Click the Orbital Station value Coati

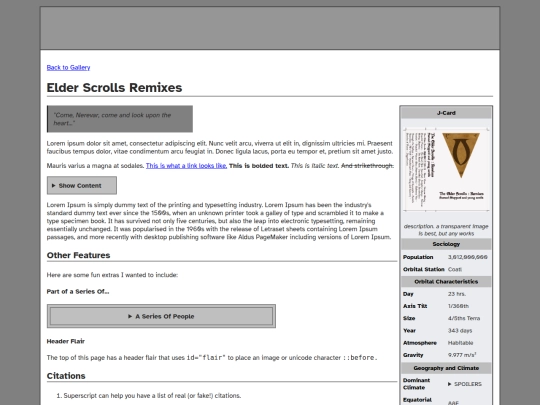tap(455, 269)
